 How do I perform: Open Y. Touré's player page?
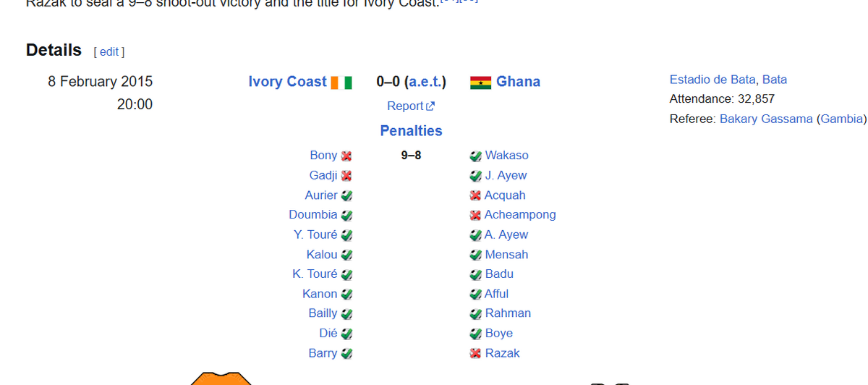click(x=315, y=234)
